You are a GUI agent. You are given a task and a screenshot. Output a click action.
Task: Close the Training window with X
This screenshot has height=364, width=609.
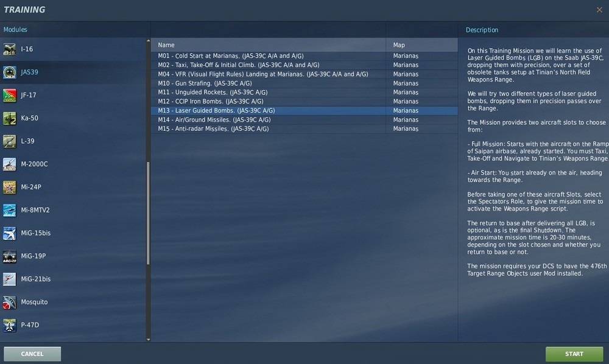click(x=599, y=10)
